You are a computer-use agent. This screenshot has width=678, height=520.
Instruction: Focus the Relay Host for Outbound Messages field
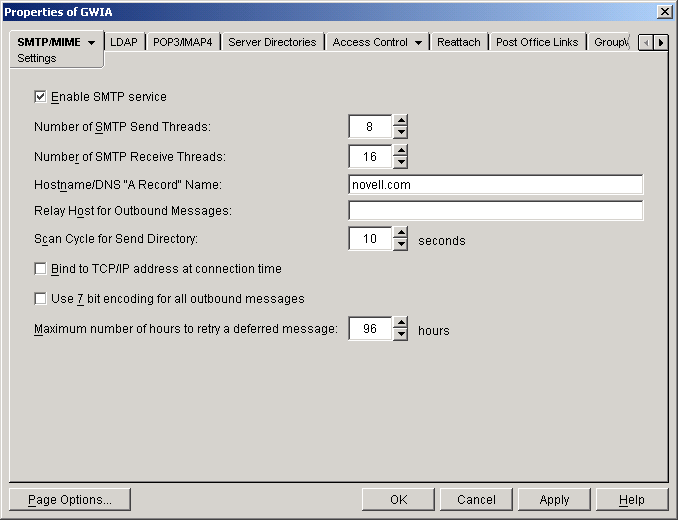tap(496, 211)
